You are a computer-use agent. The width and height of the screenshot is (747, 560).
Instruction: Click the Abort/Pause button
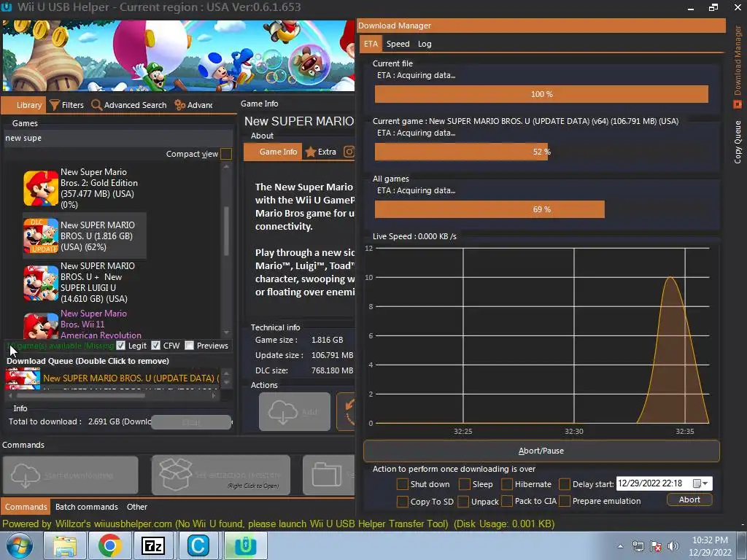click(541, 451)
